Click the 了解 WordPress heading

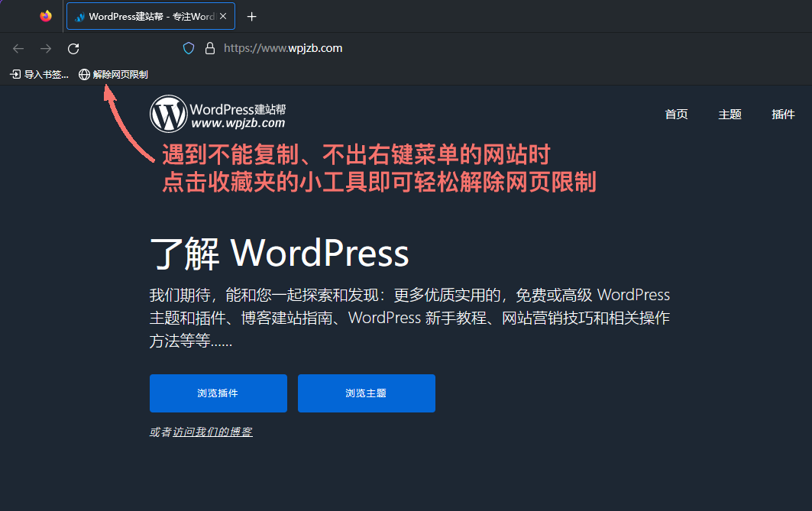tap(280, 254)
